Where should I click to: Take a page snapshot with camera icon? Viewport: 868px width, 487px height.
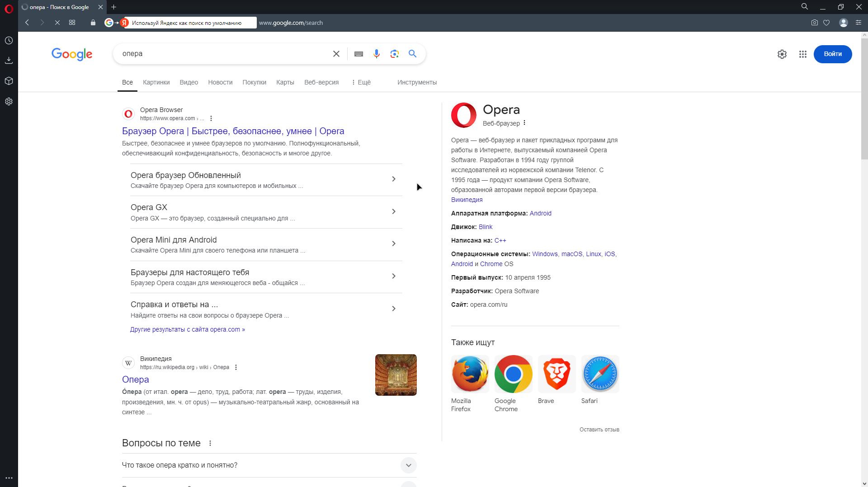tap(814, 23)
